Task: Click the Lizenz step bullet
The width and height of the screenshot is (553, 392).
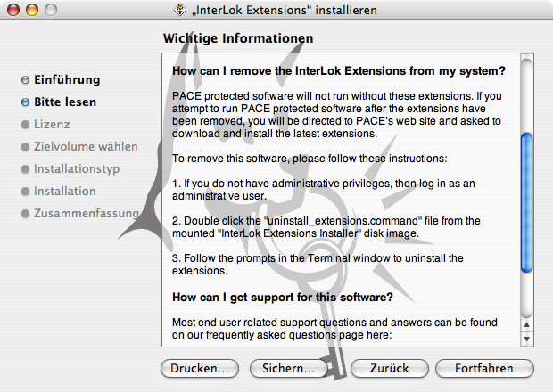Action: coord(25,125)
